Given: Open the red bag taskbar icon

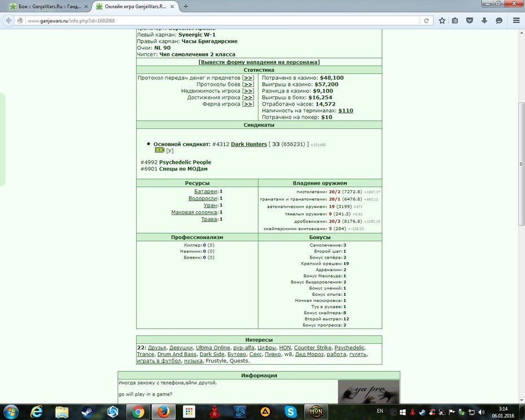Looking at the screenshot, I should 215,412.
